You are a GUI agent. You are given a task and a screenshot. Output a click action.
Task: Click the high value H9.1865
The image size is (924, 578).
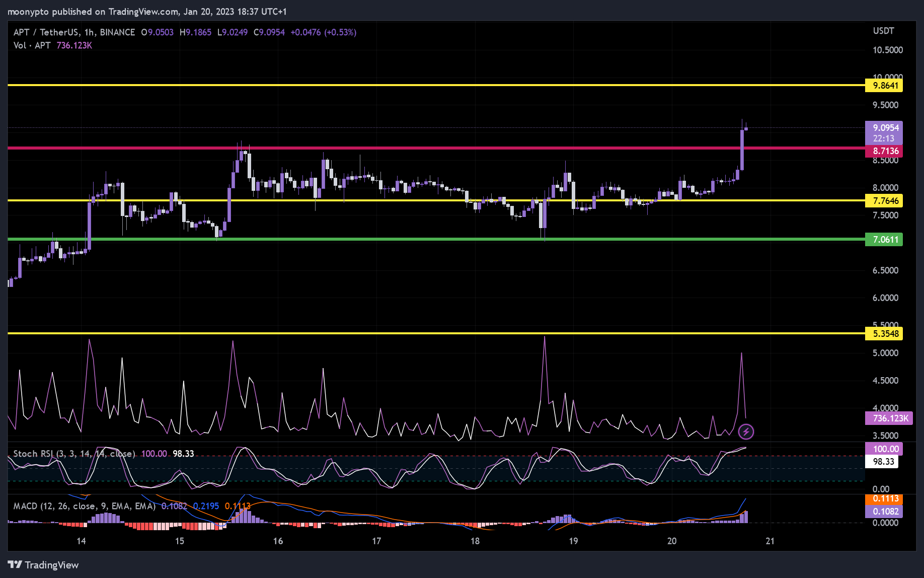[195, 32]
